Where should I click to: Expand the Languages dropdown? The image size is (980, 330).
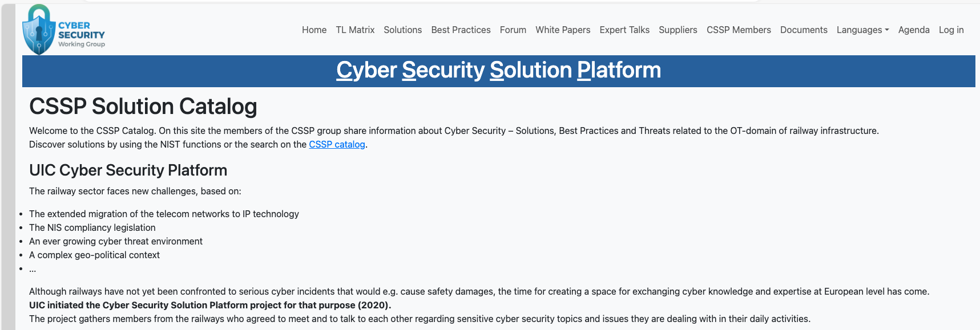point(862,30)
